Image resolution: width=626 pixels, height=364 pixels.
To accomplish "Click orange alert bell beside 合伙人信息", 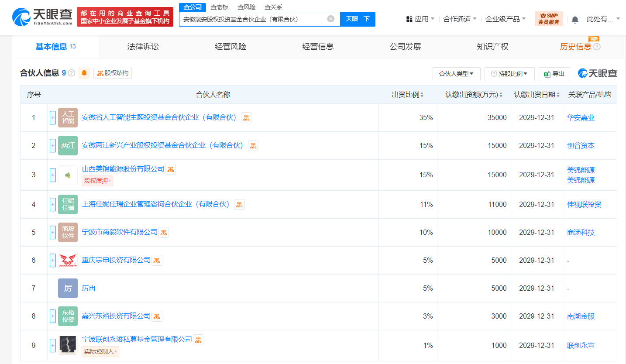I will [84, 73].
